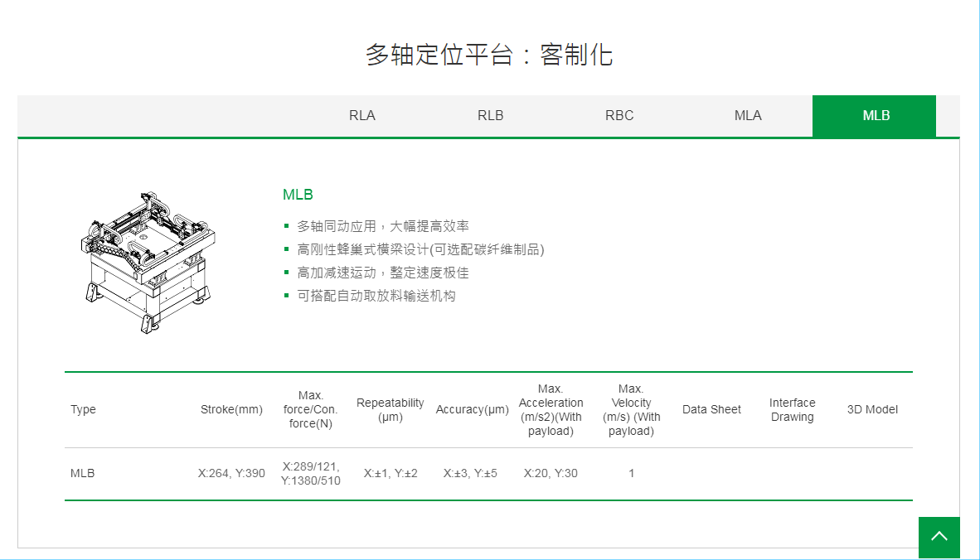The width and height of the screenshot is (980, 560).
Task: Select the Stroke(mm) column header
Action: click(231, 409)
